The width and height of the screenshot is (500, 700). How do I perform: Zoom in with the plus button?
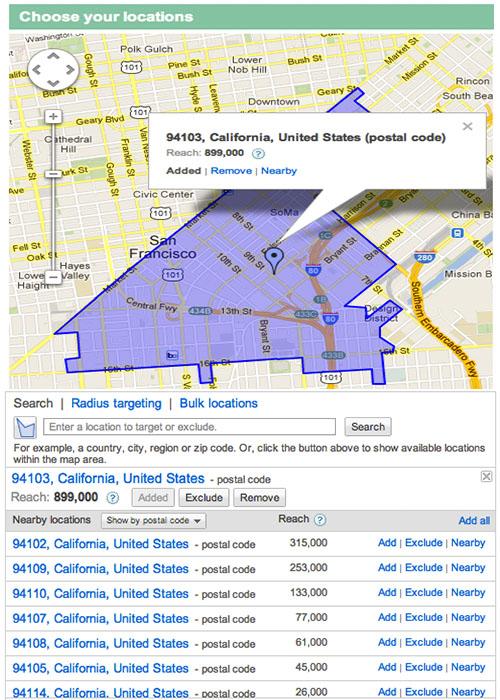[x=53, y=117]
